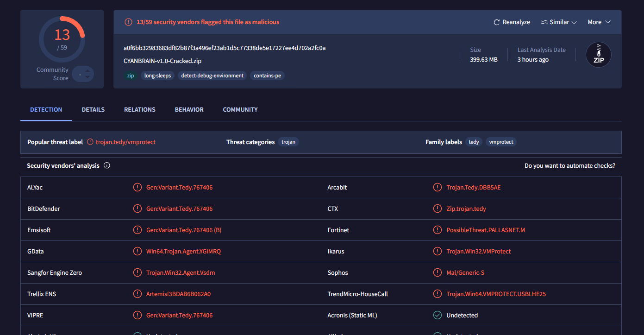Click the alert icon for Sophos detection
This screenshot has height=335, width=644.
[x=437, y=272]
